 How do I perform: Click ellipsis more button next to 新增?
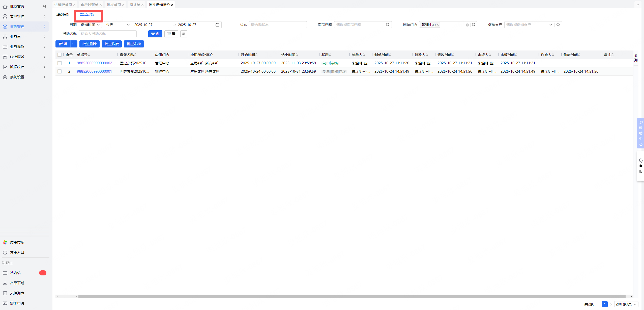pos(74,44)
